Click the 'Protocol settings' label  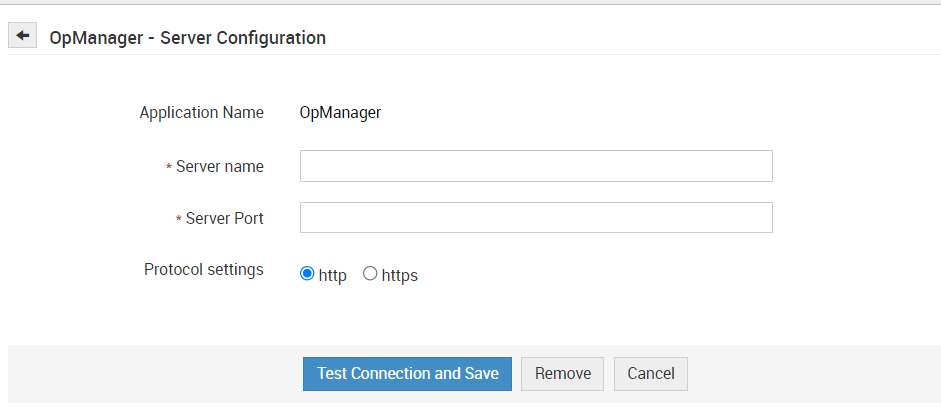point(204,270)
